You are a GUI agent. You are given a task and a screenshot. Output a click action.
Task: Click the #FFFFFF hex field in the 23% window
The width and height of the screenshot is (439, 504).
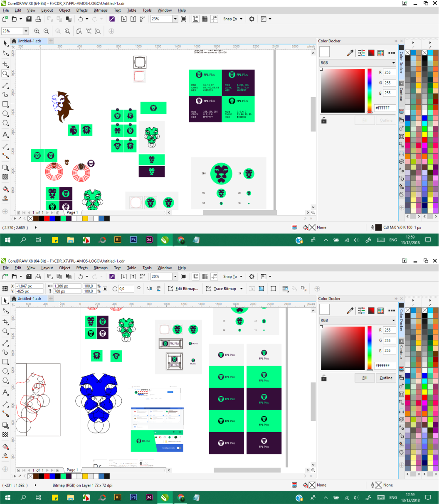pyautogui.click(x=385, y=108)
